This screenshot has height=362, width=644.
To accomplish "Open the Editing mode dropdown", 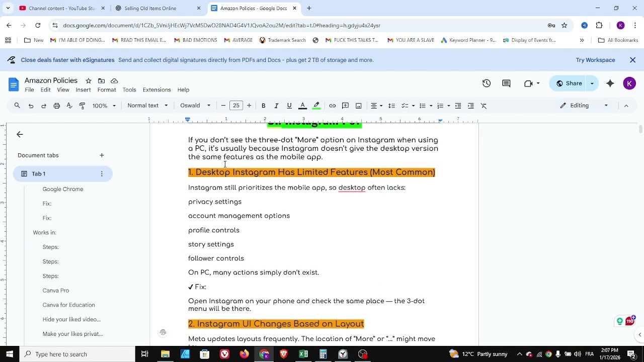I will (x=584, y=106).
